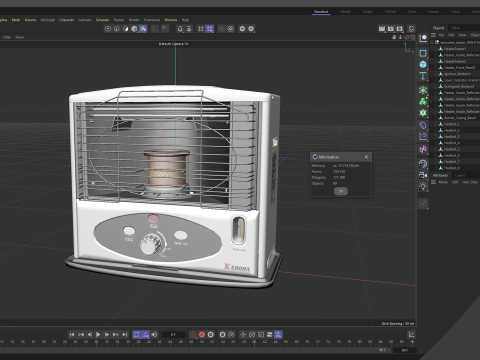
Task: Open the Simulate menu
Action: 102,20
